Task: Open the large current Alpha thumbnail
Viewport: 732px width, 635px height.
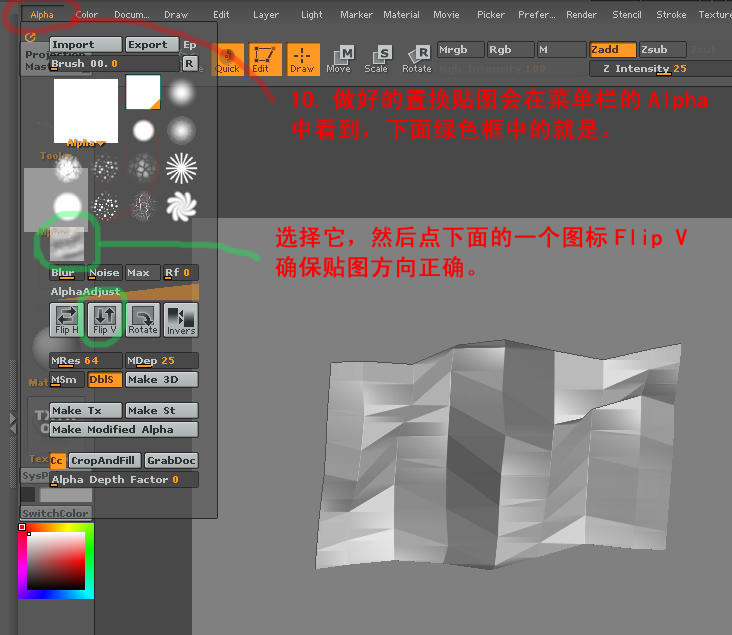Action: [86, 111]
